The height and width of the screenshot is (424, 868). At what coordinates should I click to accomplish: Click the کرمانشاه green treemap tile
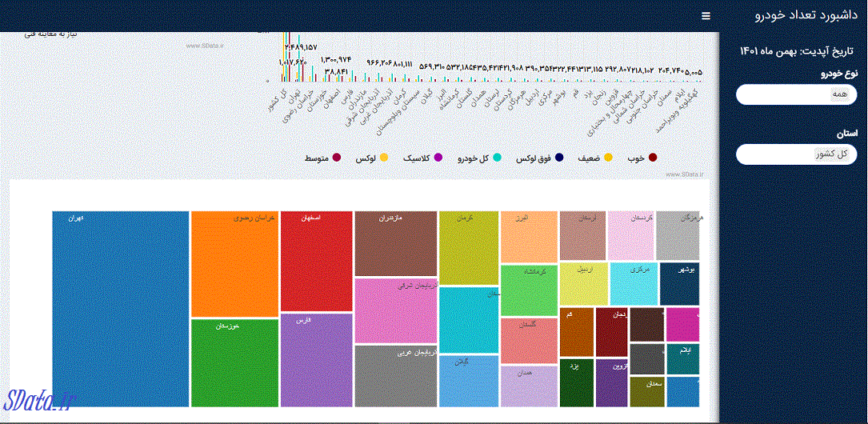tap(528, 290)
